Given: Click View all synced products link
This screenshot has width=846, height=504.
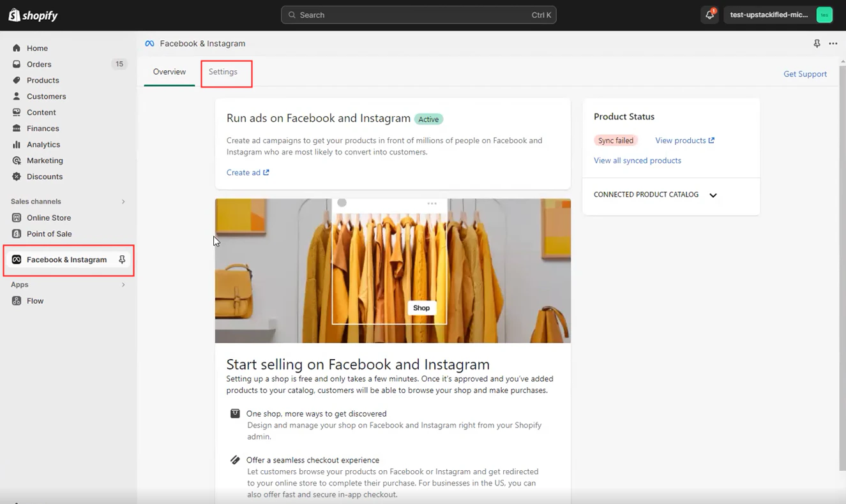Looking at the screenshot, I should point(637,160).
